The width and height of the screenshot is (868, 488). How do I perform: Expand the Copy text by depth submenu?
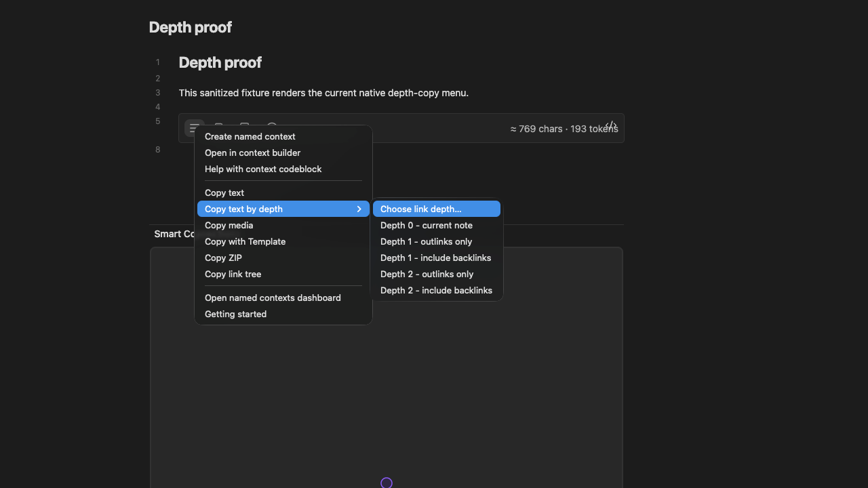(283, 209)
